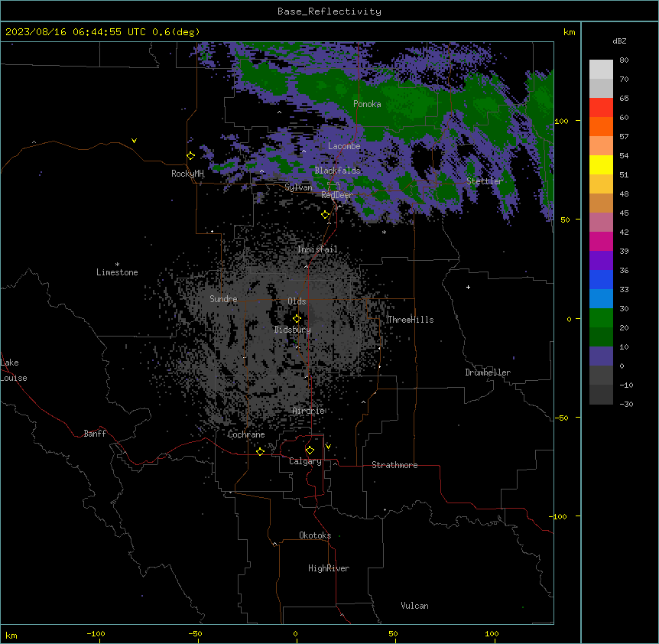The width and height of the screenshot is (659, 644).
Task: Click the RockyMH label
Action: 187,173
